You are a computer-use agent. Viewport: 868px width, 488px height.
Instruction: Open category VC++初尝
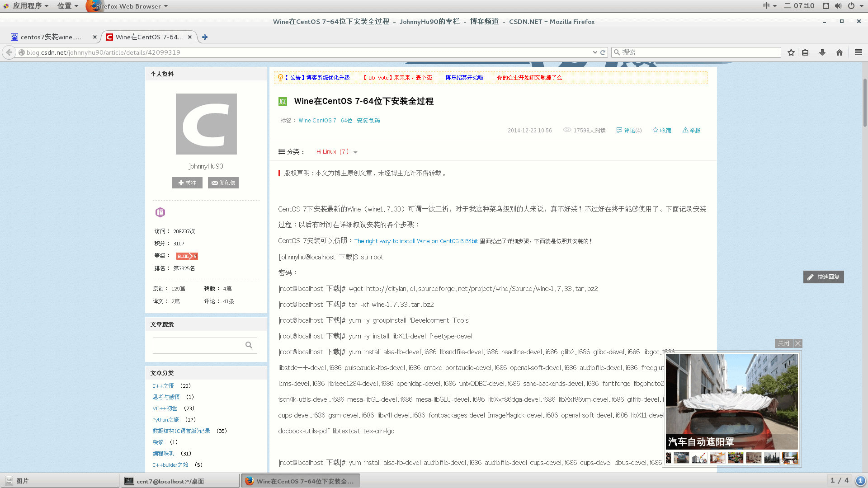coord(165,408)
